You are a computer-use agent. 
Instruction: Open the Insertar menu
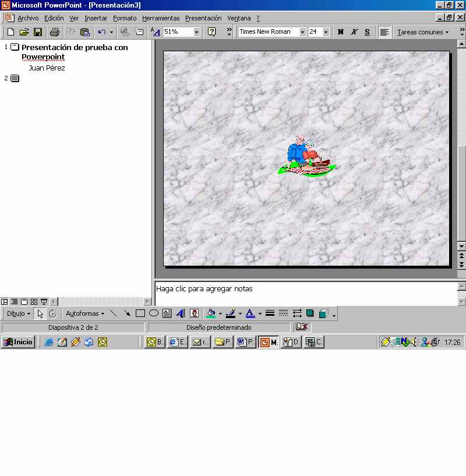[96, 18]
